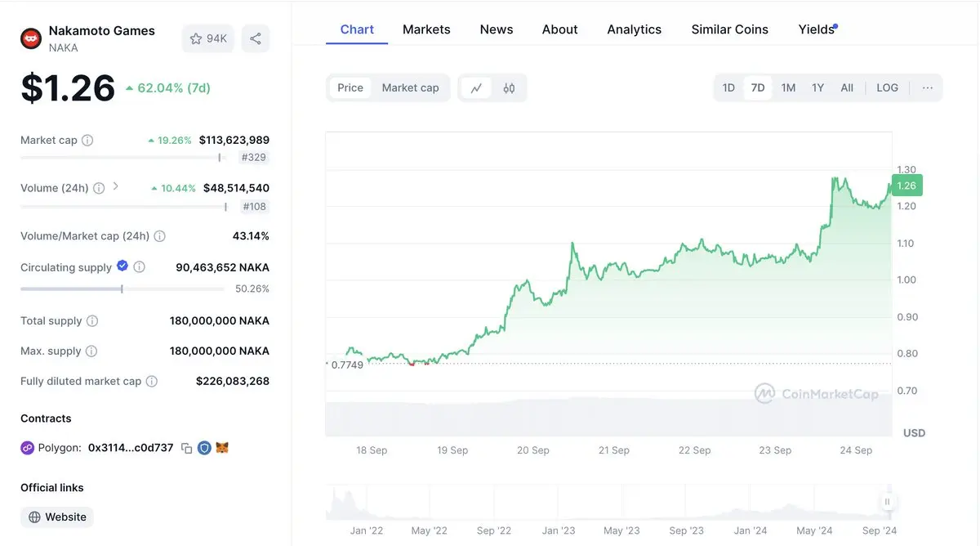This screenshot has height=546, width=980.
Task: Open the Chart tab
Action: pos(357,29)
